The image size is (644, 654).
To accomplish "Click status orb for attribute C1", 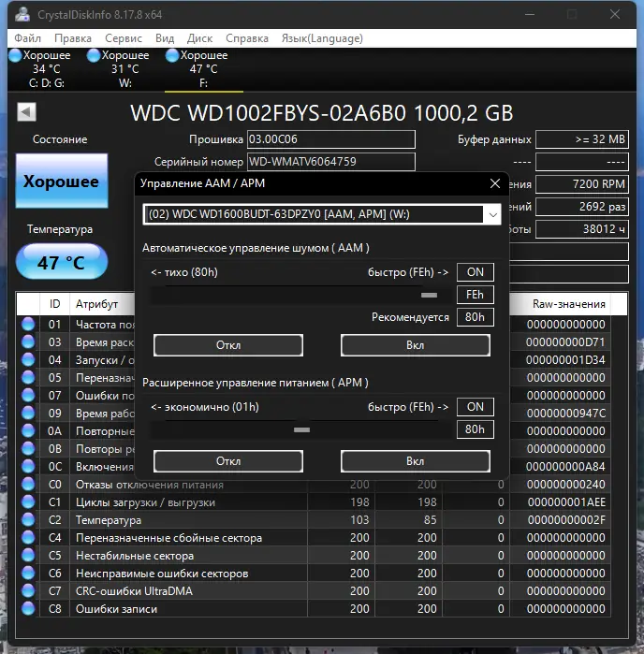I will pos(28,501).
